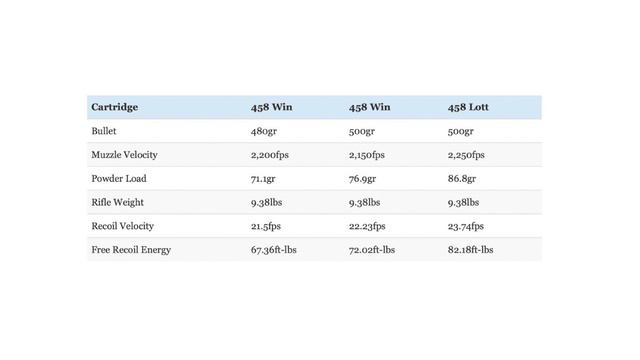Select the Bullet row label
This screenshot has width=640, height=360.
pyautogui.click(x=104, y=131)
